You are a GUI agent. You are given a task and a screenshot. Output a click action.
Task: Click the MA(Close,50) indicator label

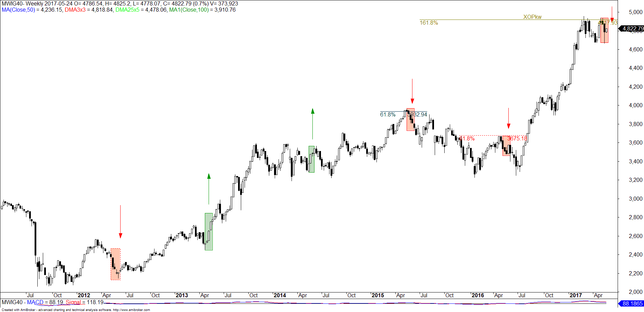18,10
